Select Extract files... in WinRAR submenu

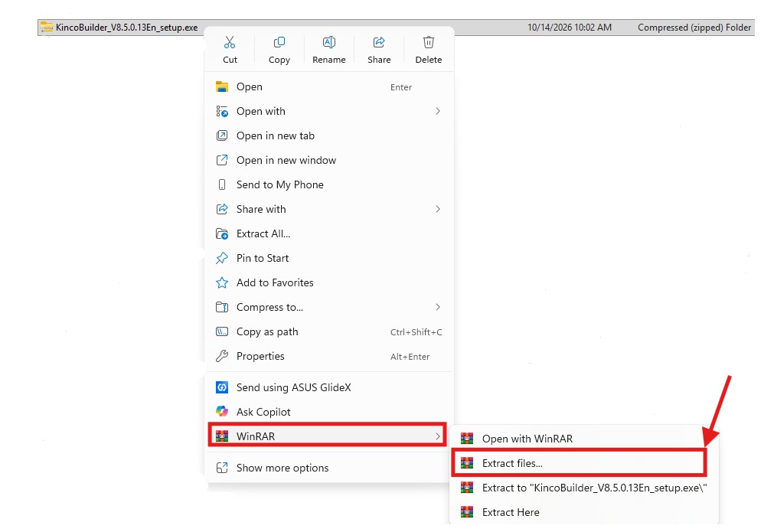tap(579, 463)
